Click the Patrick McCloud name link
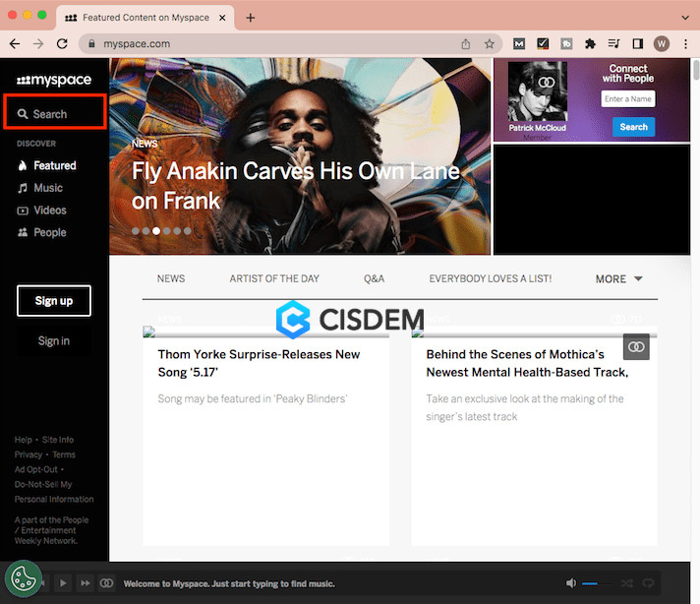The image size is (700, 604). 538,128
